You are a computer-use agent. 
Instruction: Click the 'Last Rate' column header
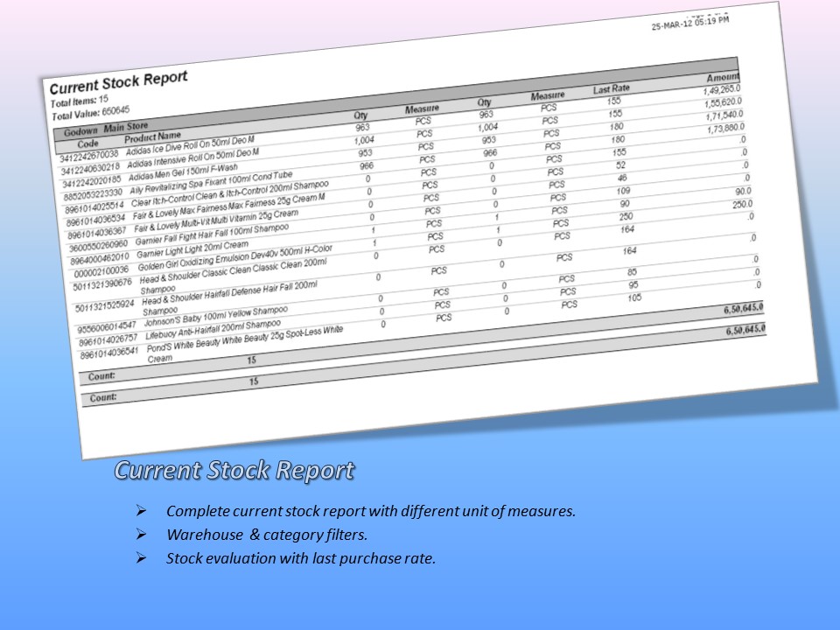pyautogui.click(x=612, y=89)
